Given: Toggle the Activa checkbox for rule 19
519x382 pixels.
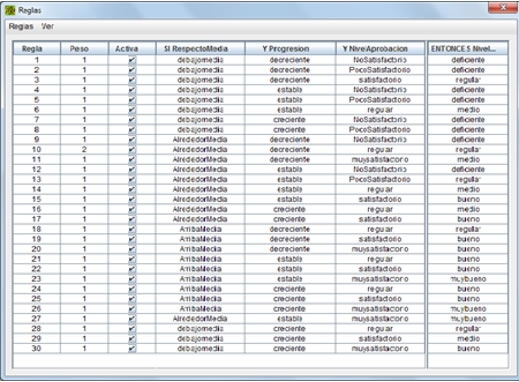Looking at the screenshot, I should pyautogui.click(x=132, y=239).
